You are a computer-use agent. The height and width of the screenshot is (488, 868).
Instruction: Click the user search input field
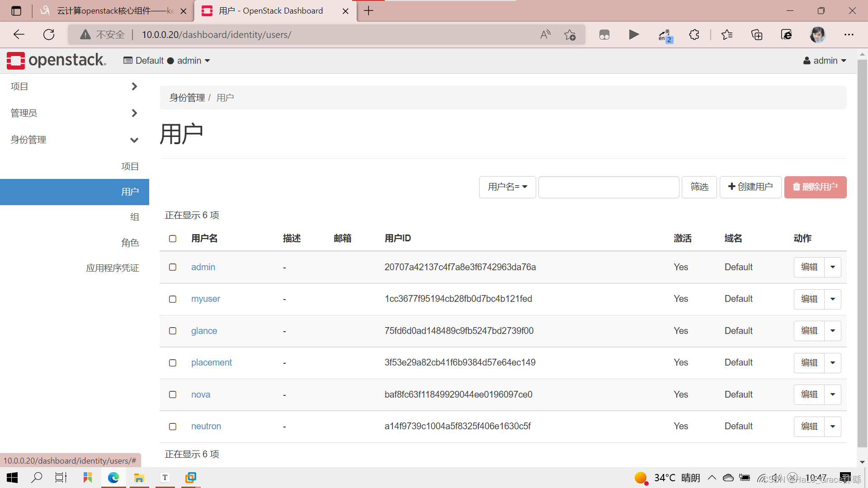(x=609, y=187)
